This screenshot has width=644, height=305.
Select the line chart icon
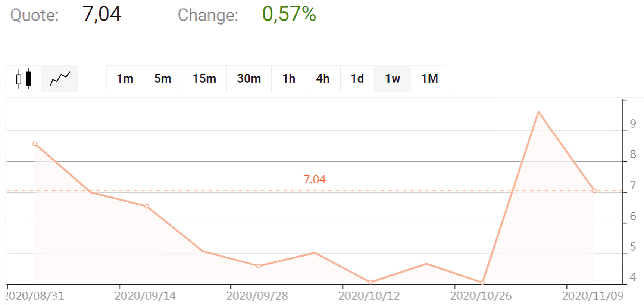point(60,78)
